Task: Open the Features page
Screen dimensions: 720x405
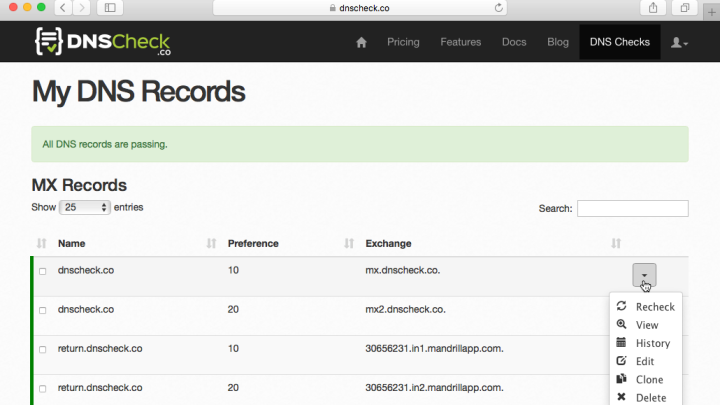Action: pos(461,42)
